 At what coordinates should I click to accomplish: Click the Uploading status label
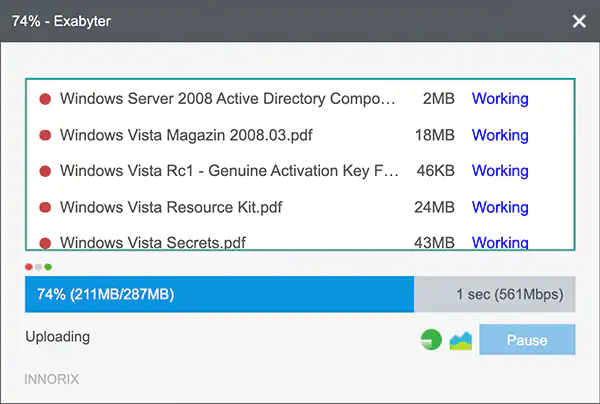(x=58, y=337)
